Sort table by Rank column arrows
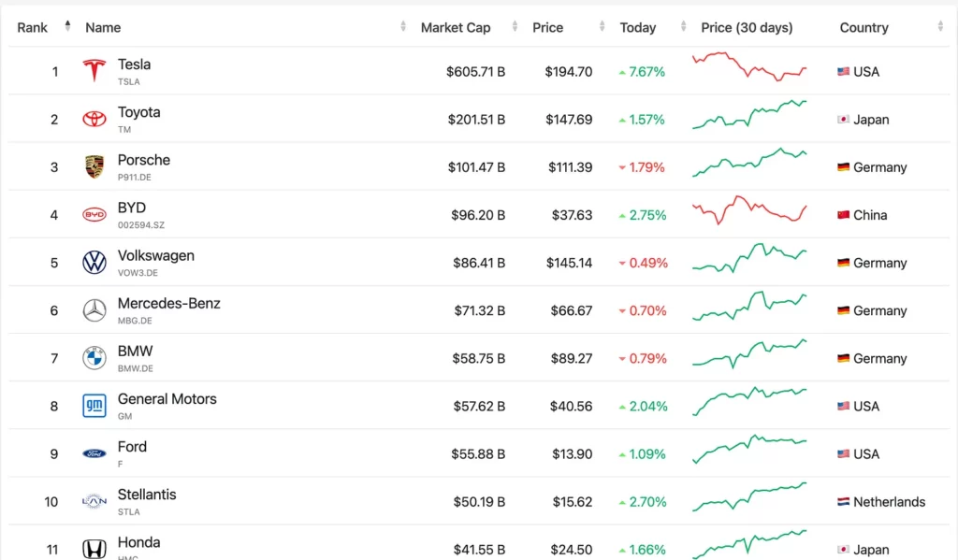Viewport: 958px width, 560px height. coord(67,27)
